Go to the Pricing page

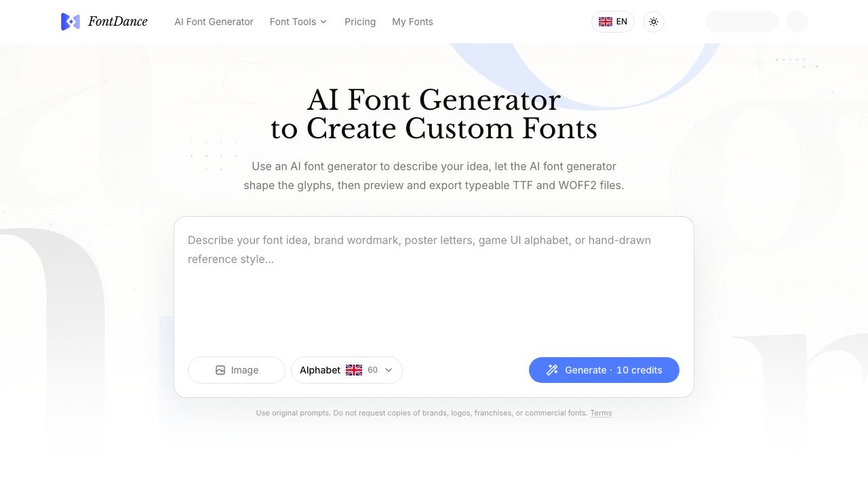(x=360, y=22)
